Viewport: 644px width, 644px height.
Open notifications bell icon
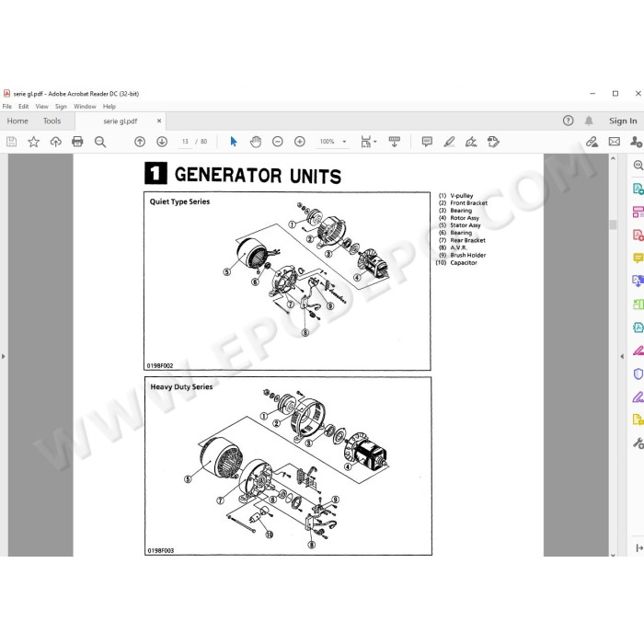coord(589,121)
